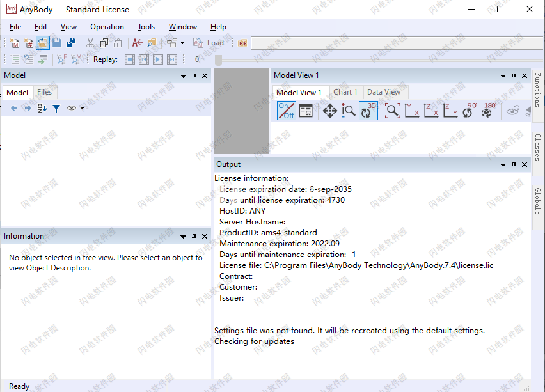
Task: Click the red A font arrow icon
Action: (138, 43)
